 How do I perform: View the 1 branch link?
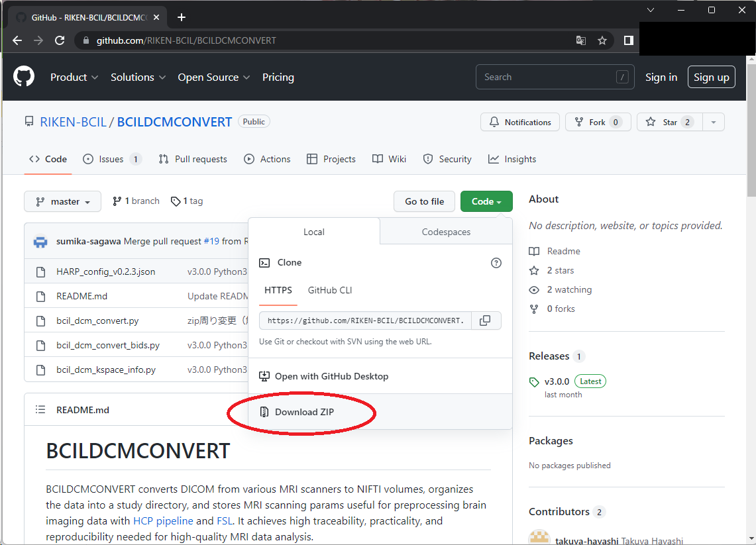pyautogui.click(x=136, y=201)
